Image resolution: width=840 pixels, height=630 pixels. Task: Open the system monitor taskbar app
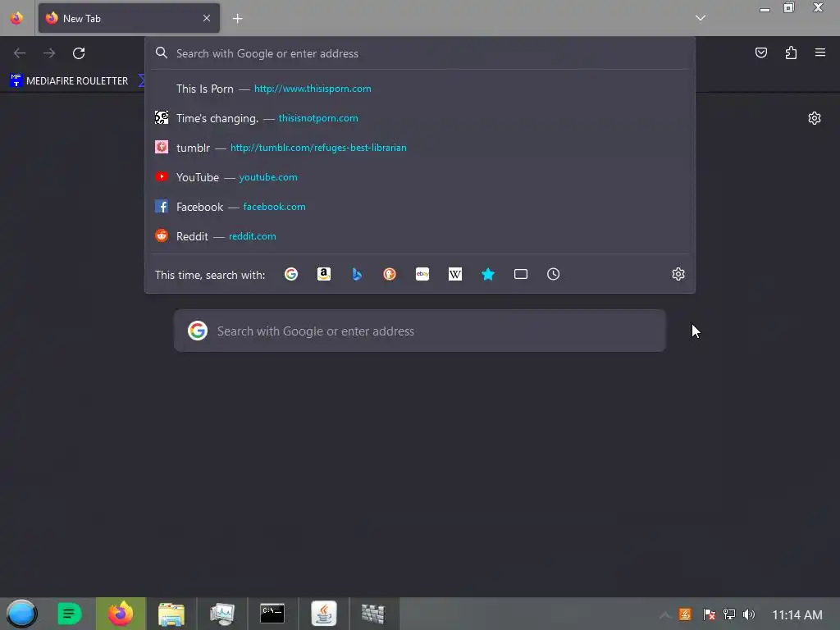tap(221, 614)
